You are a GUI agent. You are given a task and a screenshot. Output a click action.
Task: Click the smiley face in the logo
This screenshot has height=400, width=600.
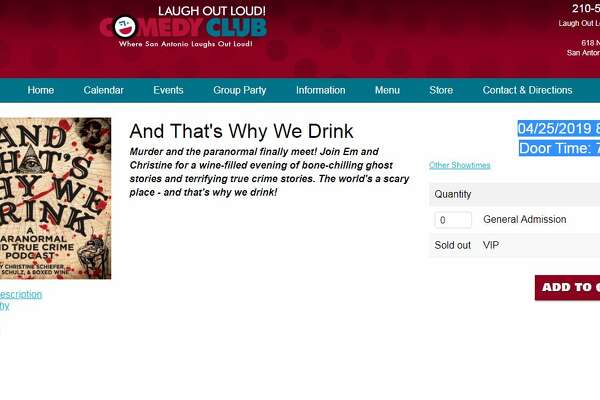125,27
